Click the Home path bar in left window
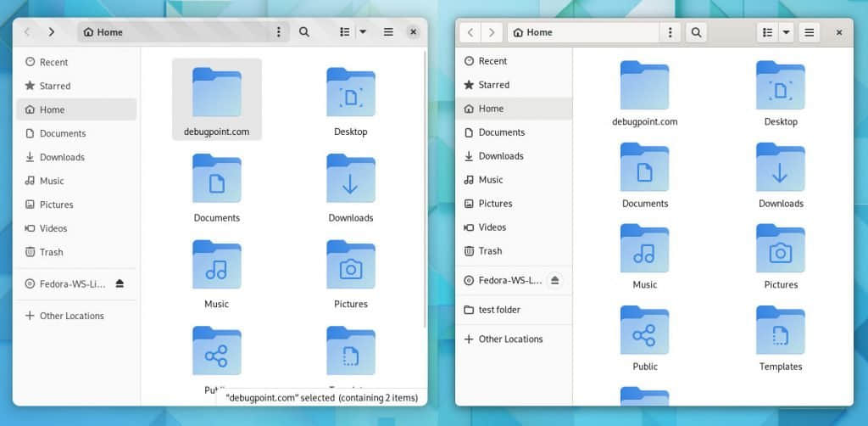 (x=183, y=32)
